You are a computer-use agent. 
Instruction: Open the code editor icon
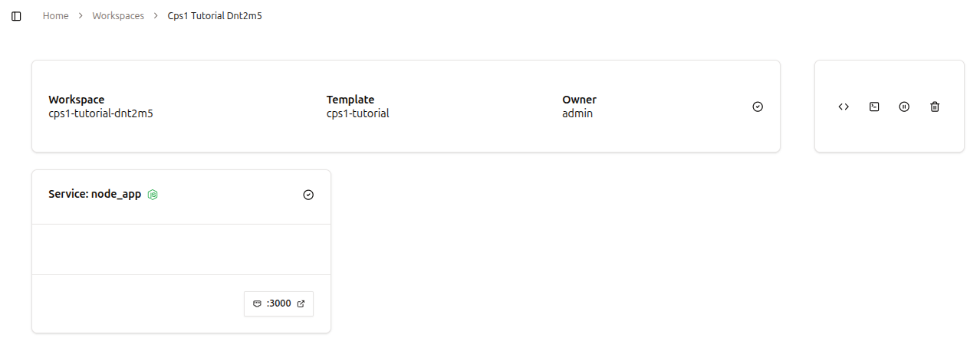pyautogui.click(x=844, y=107)
